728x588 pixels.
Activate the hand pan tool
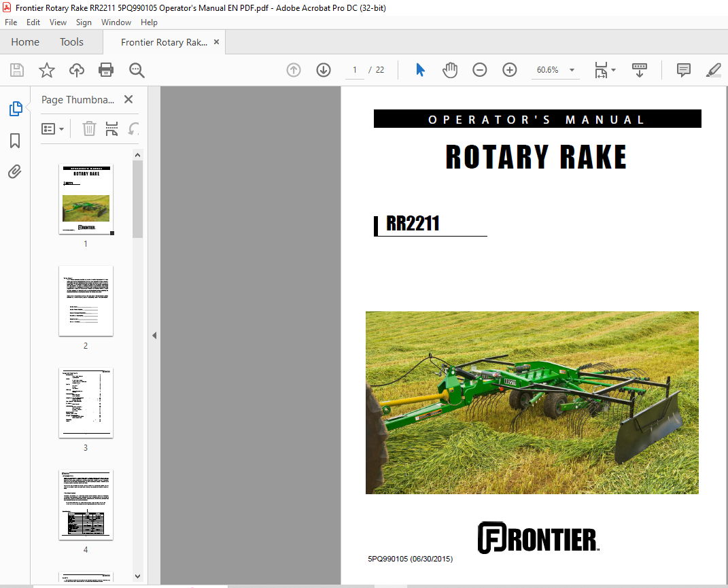coord(449,70)
